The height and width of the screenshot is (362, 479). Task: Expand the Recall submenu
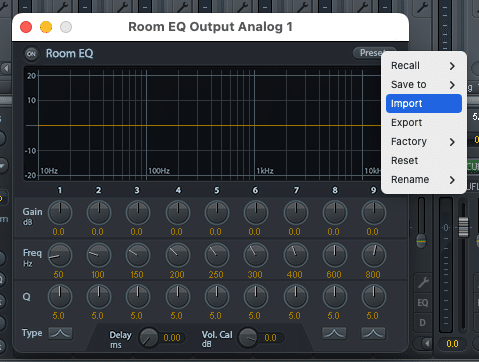tap(424, 66)
